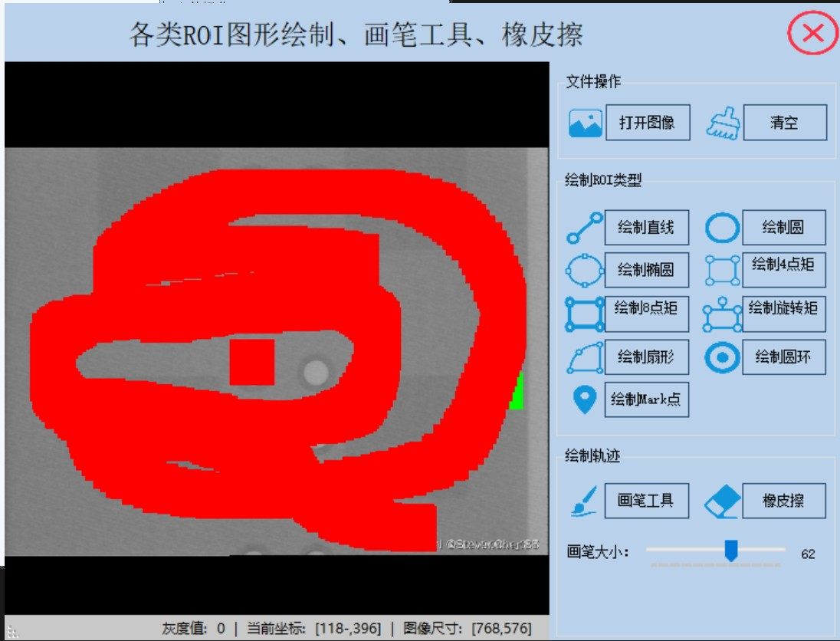Click the sector shape icon
Viewport: 840px width, 641px height.
[585, 357]
